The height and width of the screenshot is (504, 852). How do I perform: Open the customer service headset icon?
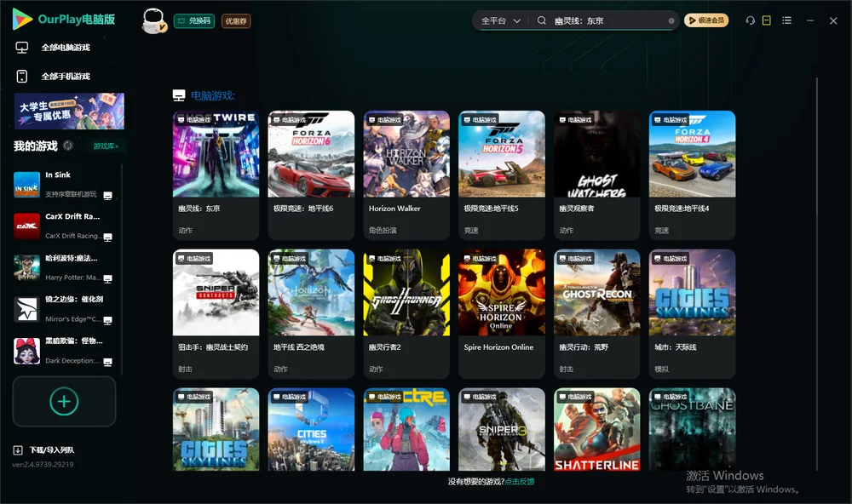coord(751,20)
